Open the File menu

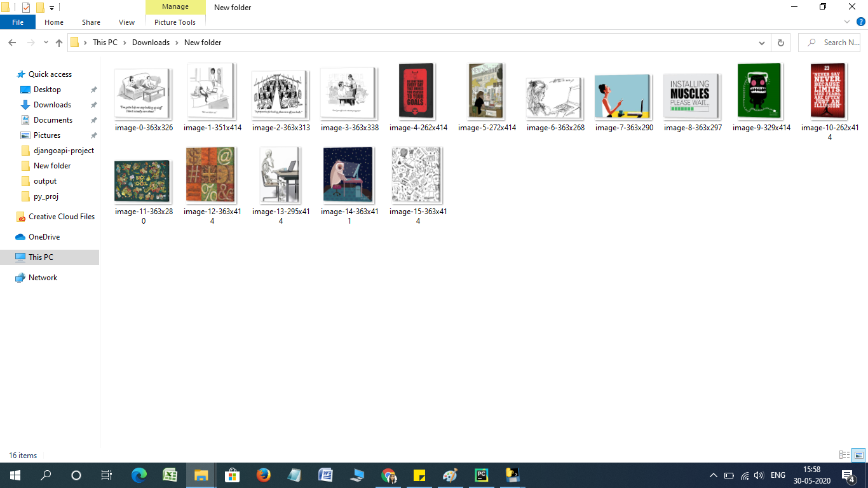pyautogui.click(x=18, y=22)
